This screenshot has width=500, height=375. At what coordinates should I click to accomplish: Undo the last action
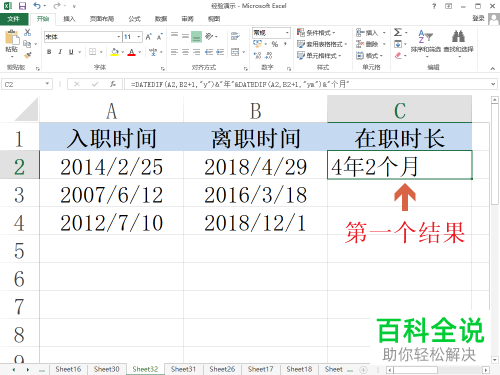37,6
